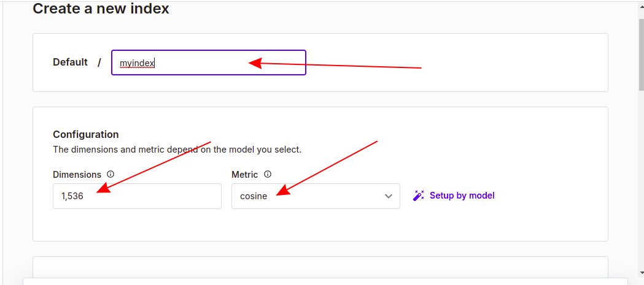Click the dimensions and metric description text
Screen dimensions: 644x285
click(177, 149)
